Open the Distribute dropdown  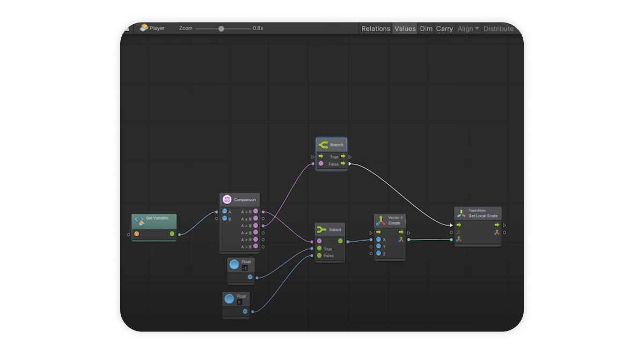498,28
